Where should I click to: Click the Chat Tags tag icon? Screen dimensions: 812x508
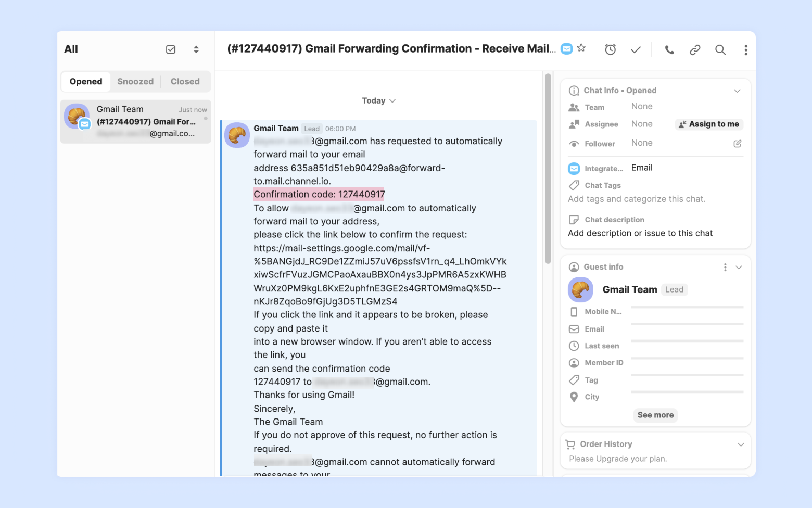point(574,185)
